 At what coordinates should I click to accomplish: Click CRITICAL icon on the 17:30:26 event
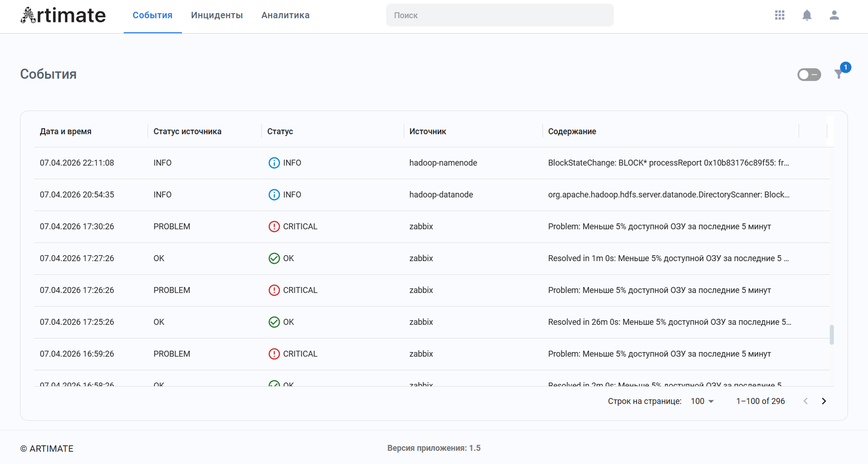tap(274, 227)
